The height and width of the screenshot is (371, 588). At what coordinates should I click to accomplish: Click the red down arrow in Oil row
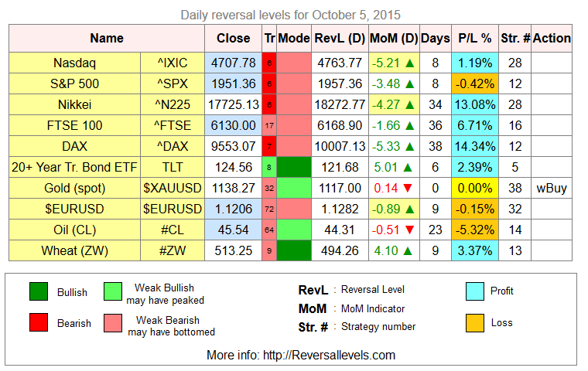pyautogui.click(x=410, y=230)
